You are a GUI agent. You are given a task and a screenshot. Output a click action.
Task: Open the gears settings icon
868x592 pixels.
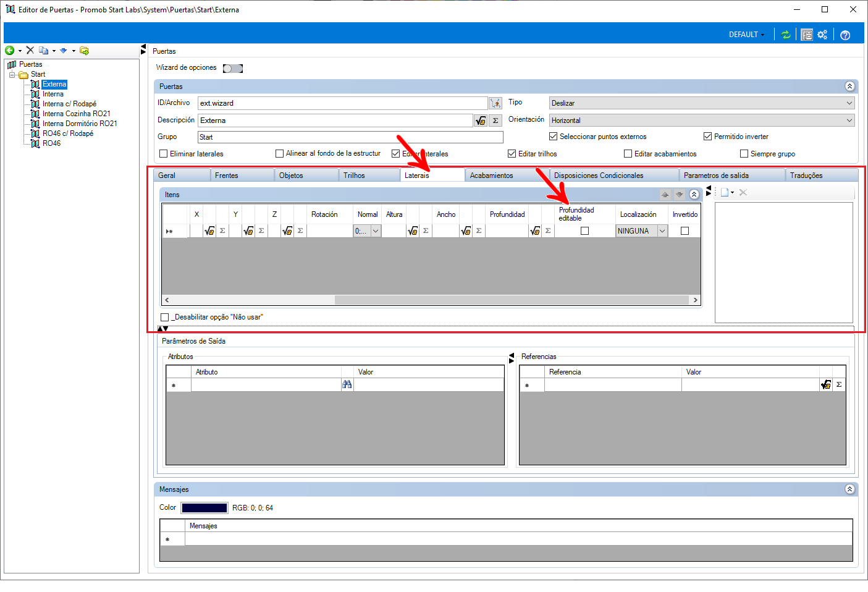(x=822, y=35)
